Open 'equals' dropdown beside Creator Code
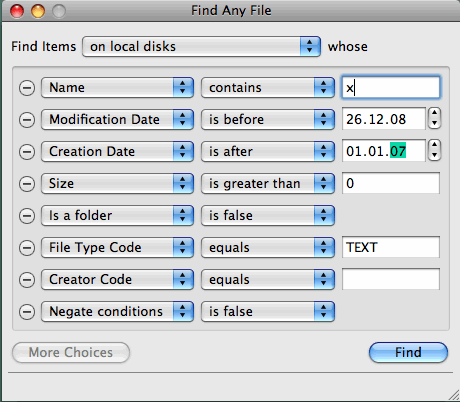Image resolution: width=460 pixels, height=402 pixels. [x=268, y=279]
